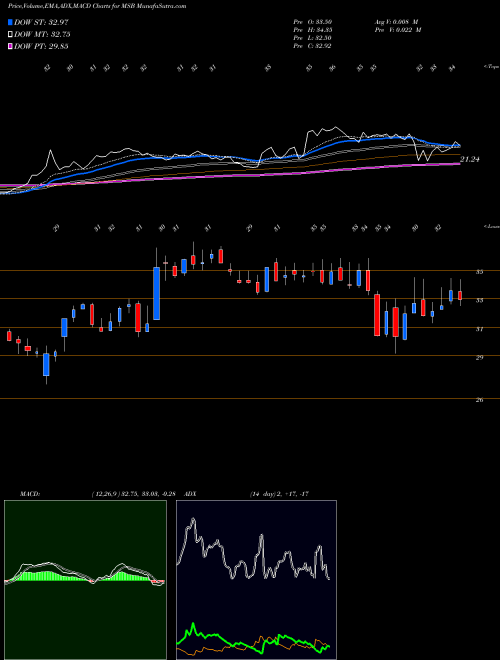Click MACD values '(12,26,9) 32.75, 33.03, -0.28'
Screen dimensions: 500x660
tap(135, 494)
